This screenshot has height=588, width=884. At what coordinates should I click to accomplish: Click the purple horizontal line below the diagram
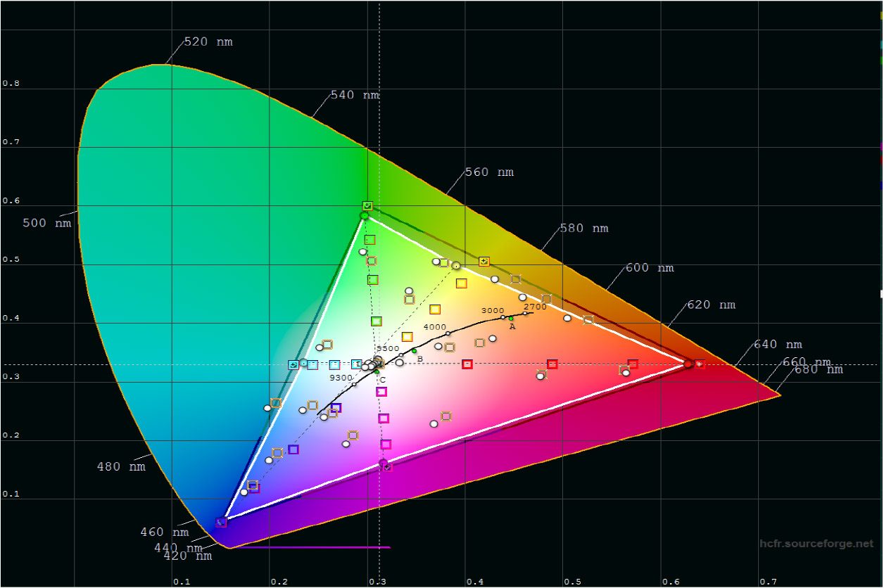point(310,547)
